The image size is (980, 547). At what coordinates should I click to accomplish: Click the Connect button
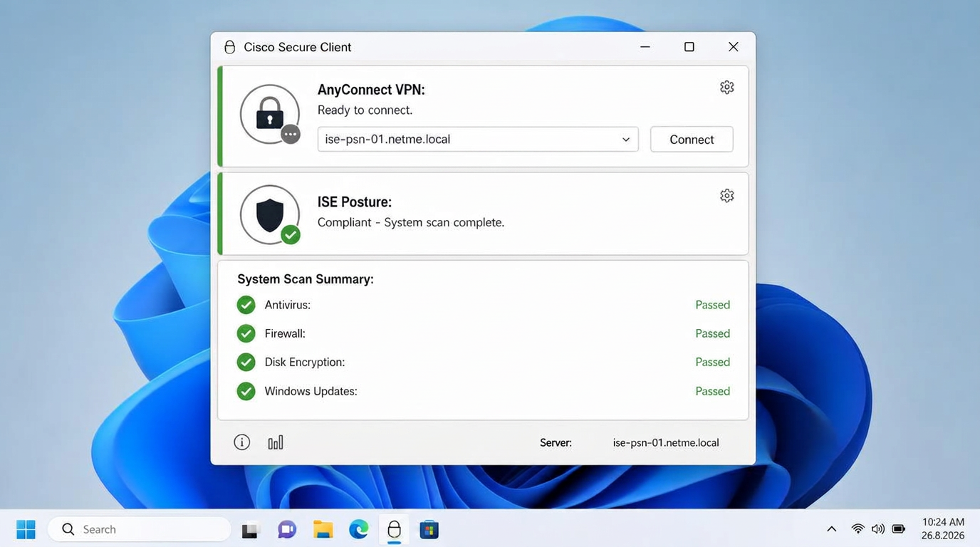pyautogui.click(x=692, y=140)
